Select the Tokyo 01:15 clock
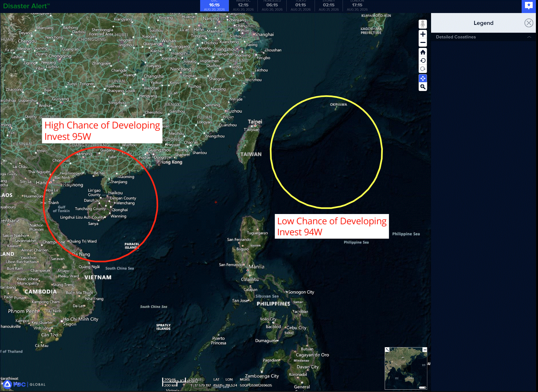This screenshot has width=538, height=392. (301, 6)
